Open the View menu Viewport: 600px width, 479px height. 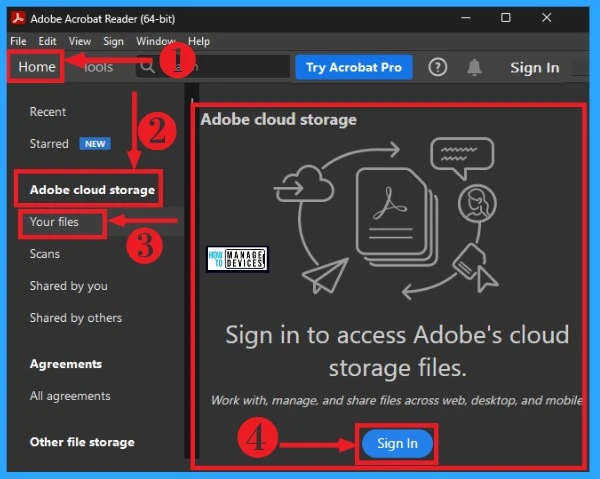(x=80, y=41)
